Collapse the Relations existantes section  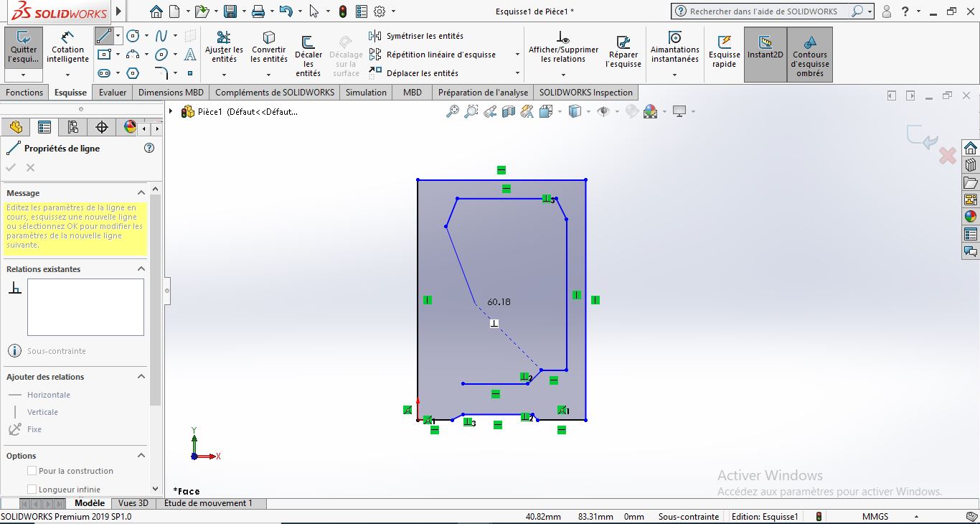[141, 268]
